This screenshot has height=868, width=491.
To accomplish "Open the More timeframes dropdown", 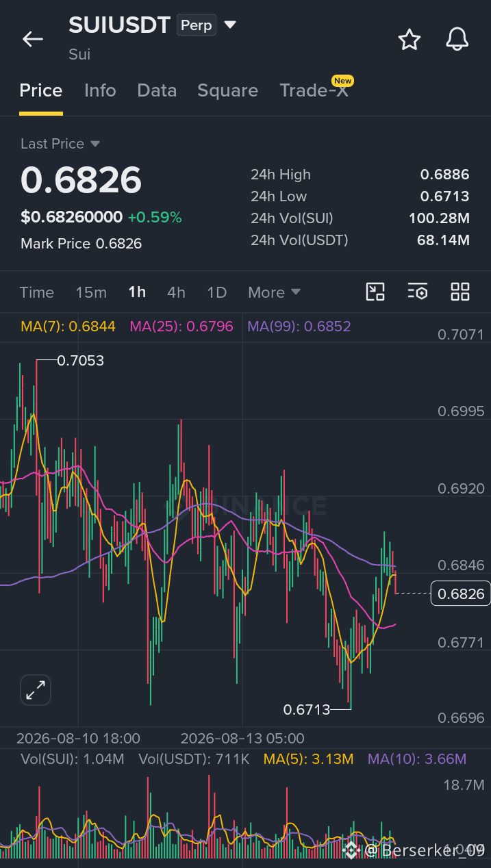I will click(275, 292).
